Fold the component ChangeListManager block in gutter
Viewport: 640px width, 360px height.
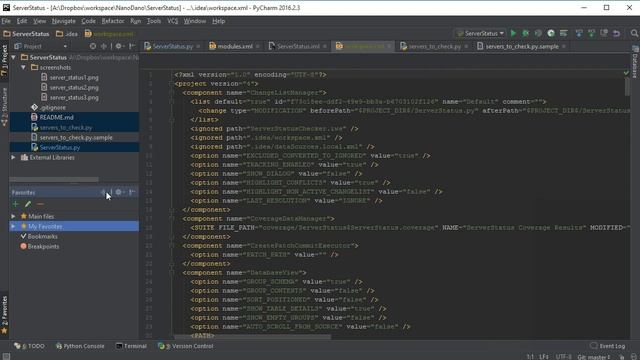[x=172, y=93]
